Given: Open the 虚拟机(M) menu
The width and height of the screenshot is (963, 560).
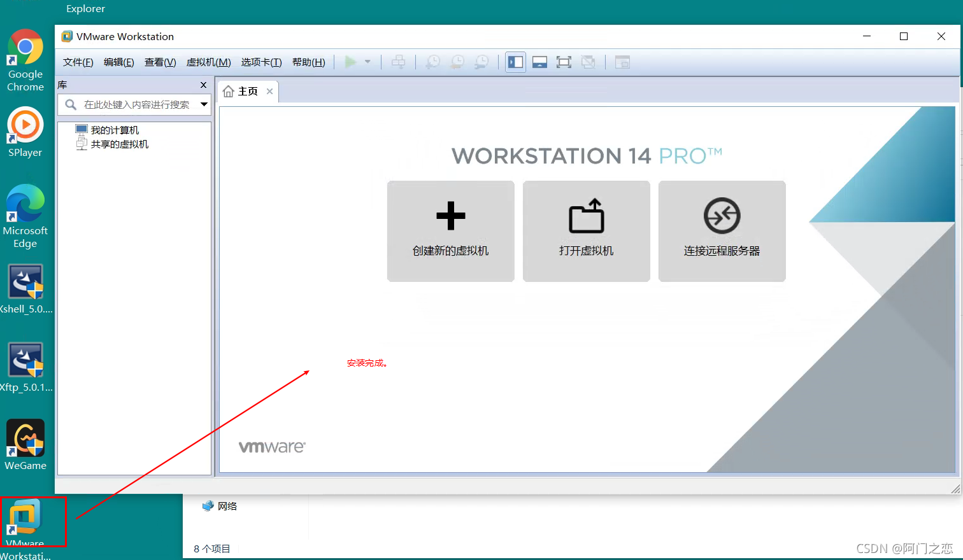Looking at the screenshot, I should tap(208, 62).
